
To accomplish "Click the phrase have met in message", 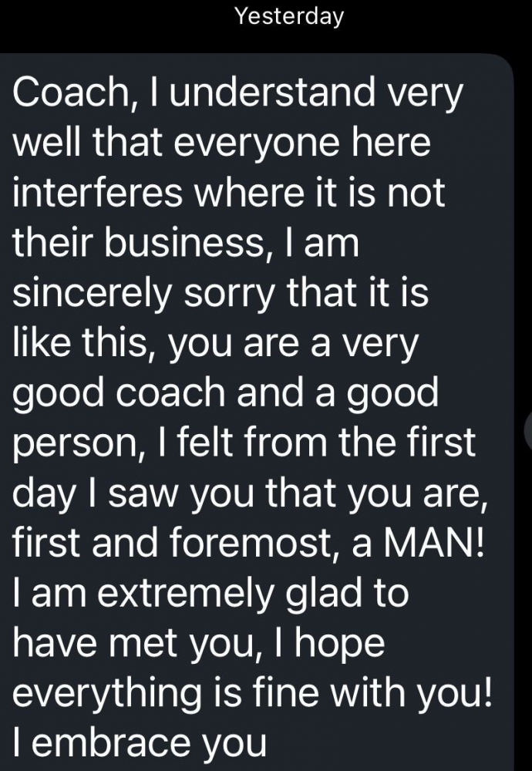I will point(94,643).
